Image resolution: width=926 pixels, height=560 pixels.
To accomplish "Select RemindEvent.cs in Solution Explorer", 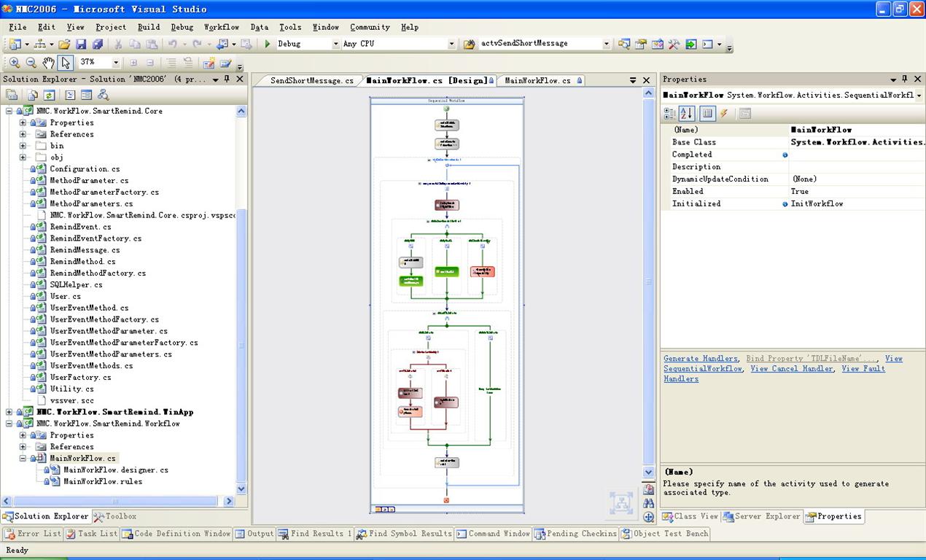I will 80,227.
